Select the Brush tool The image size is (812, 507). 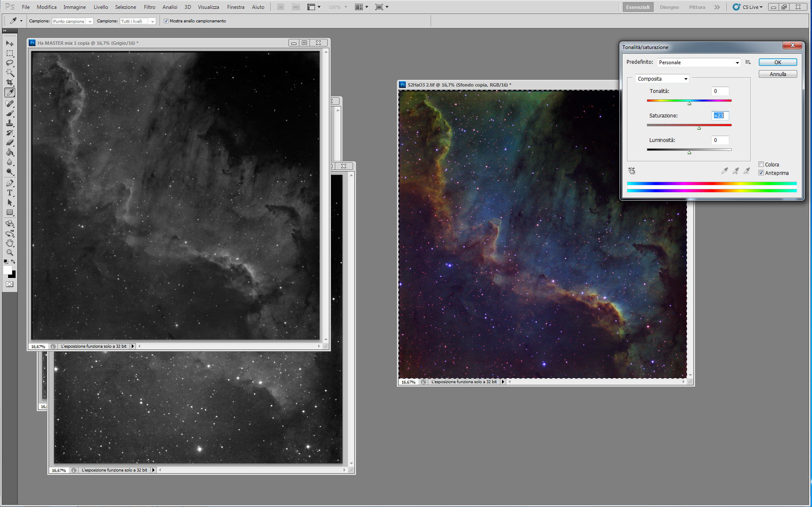[10, 113]
